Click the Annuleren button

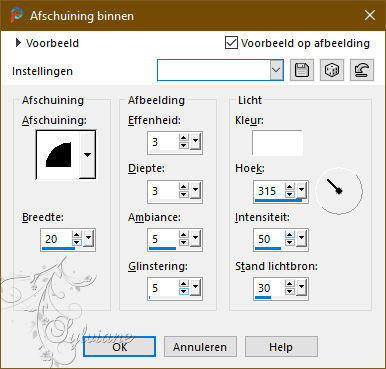pos(200,347)
